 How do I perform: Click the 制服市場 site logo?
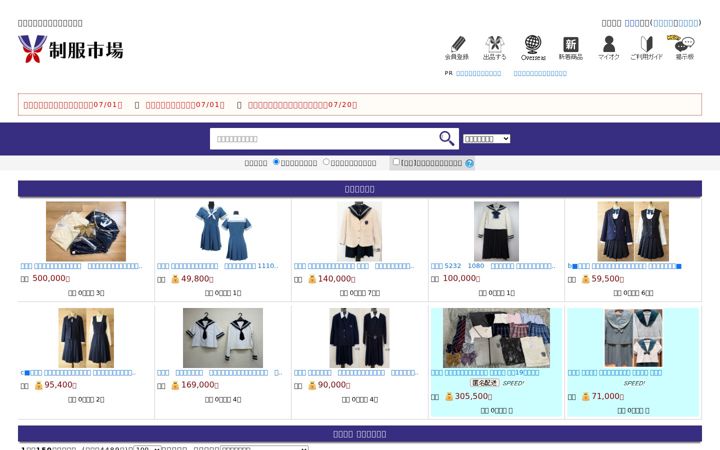[x=71, y=49]
